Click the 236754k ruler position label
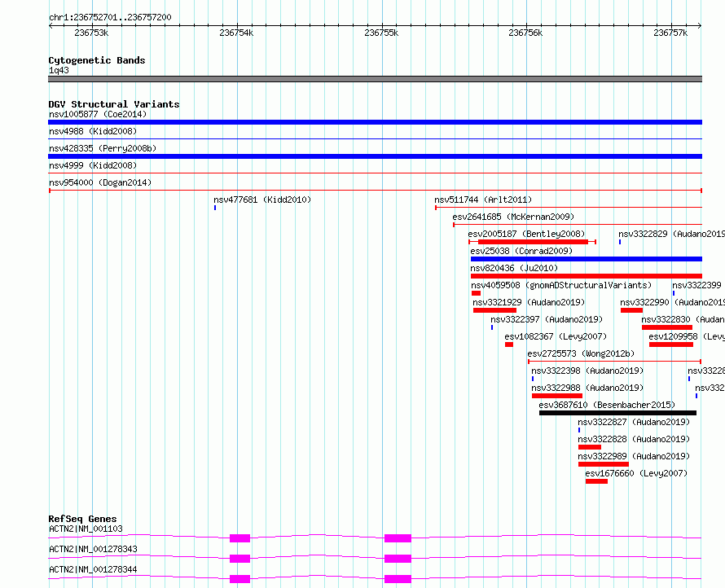The image size is (725, 588). click(x=236, y=33)
